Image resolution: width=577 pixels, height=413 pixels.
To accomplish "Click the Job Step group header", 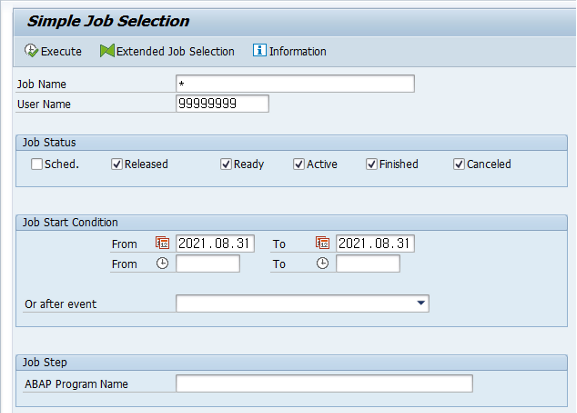I will click(291, 362).
